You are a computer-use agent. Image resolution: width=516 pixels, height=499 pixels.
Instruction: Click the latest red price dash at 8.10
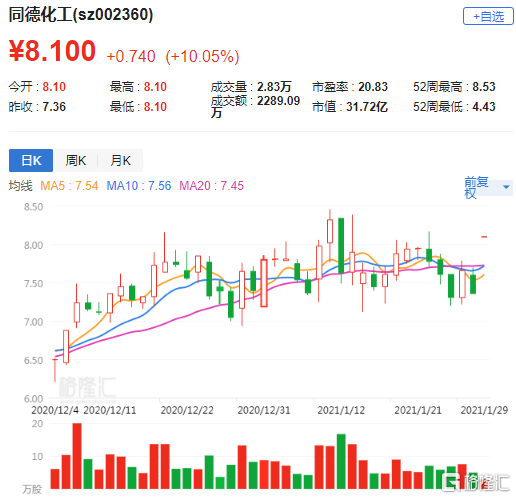point(484,237)
